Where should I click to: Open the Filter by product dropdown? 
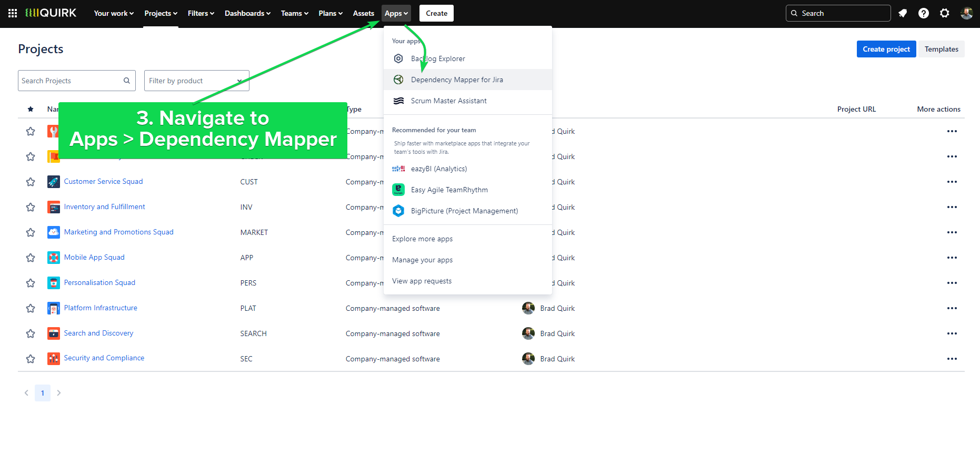197,81
